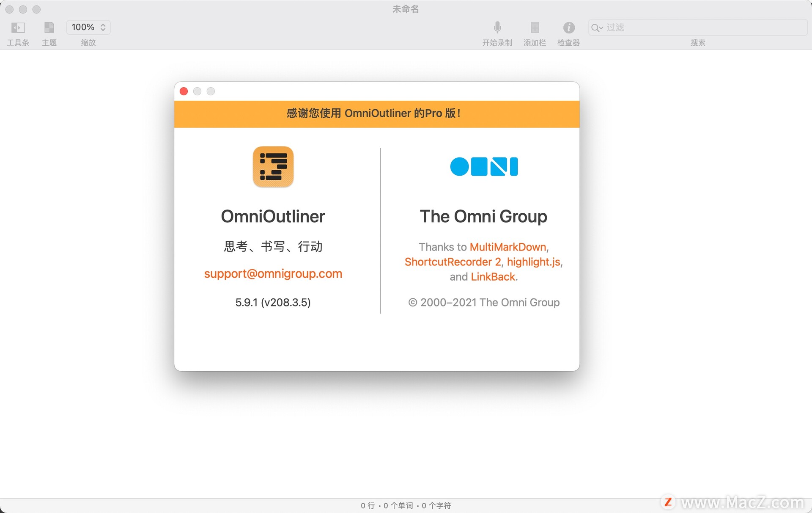The height and width of the screenshot is (513, 812).
Task: Click the OmniOutliner app icon
Action: [273, 167]
